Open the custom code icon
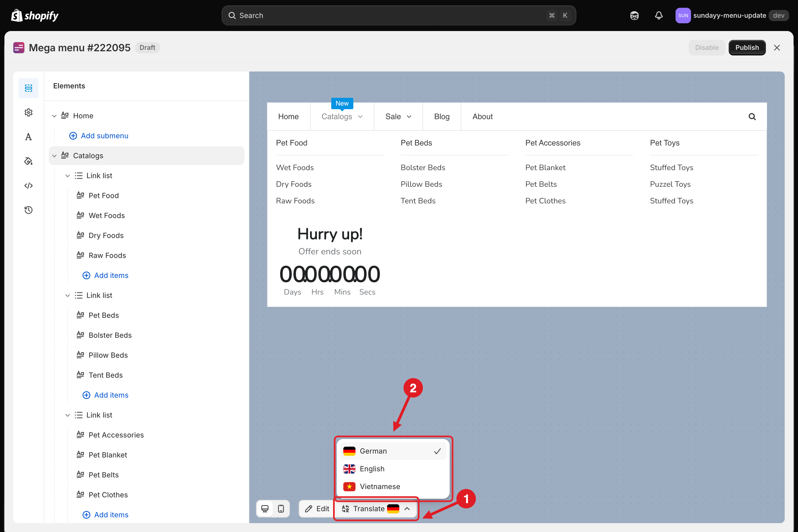The width and height of the screenshot is (798, 532). 29,186
